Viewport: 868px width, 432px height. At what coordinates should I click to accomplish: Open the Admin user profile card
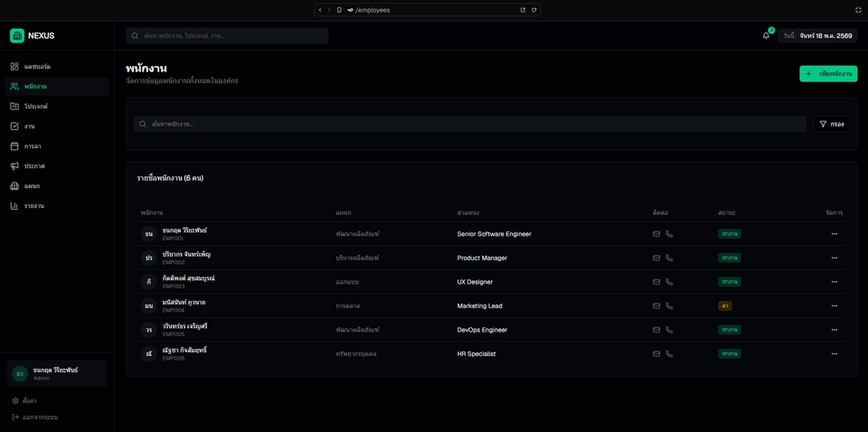pos(57,373)
